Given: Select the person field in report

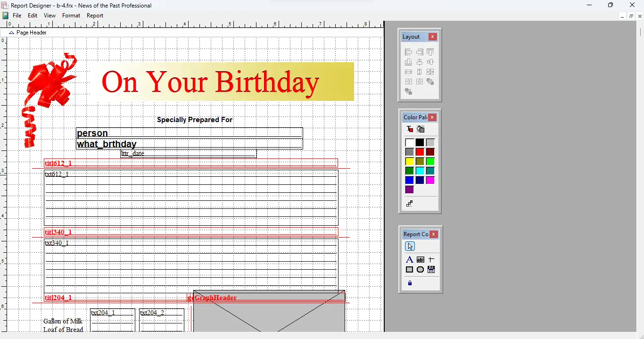Looking at the screenshot, I should pos(189,133).
